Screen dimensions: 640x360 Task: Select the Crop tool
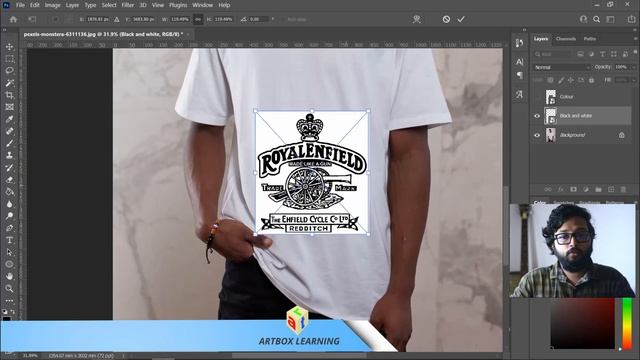point(9,95)
